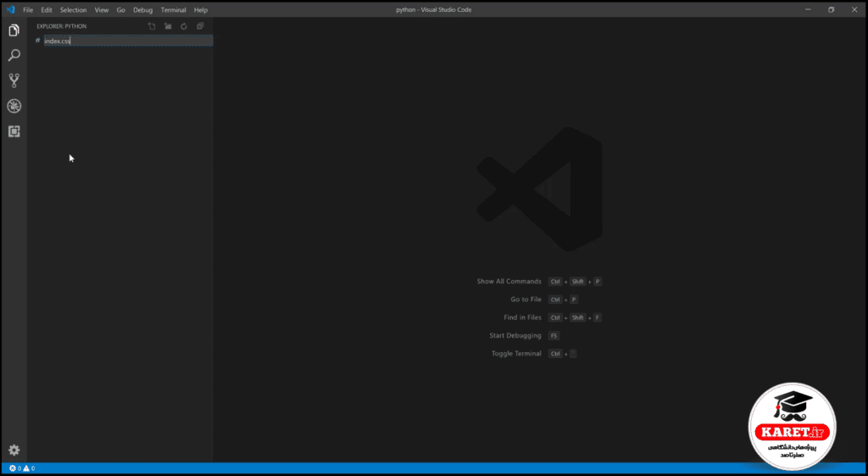Viewport: 868px width, 476px height.
Task: Click the New File icon in Explorer
Action: tap(152, 26)
